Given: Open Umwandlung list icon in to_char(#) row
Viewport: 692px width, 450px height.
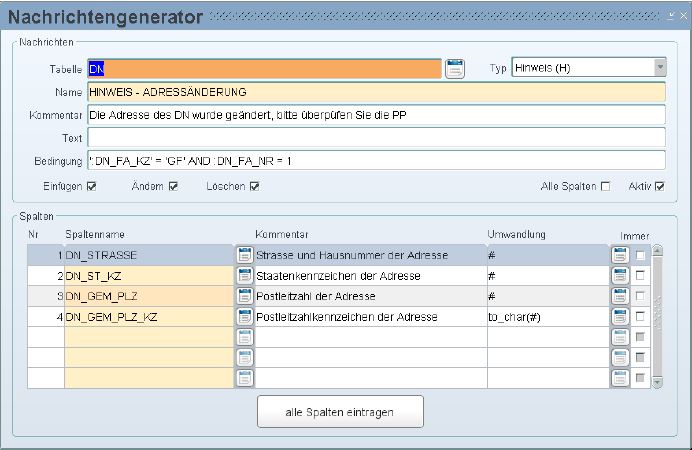Looking at the screenshot, I should (620, 317).
